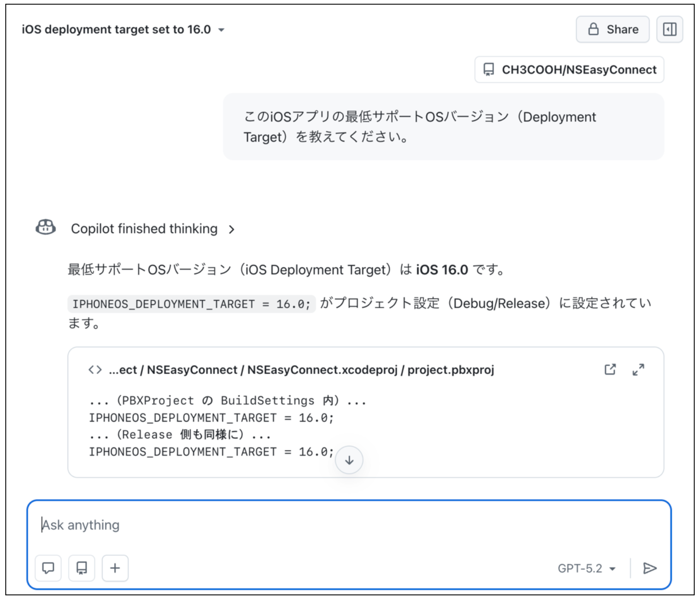Click the lock icon inside the Share button
The image size is (700, 600).
coord(592,29)
